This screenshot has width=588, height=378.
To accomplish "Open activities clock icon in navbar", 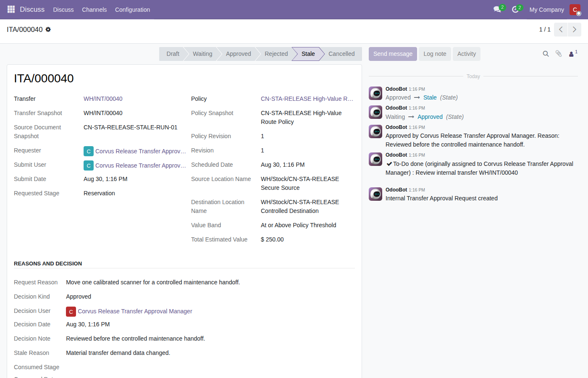I will (516, 9).
